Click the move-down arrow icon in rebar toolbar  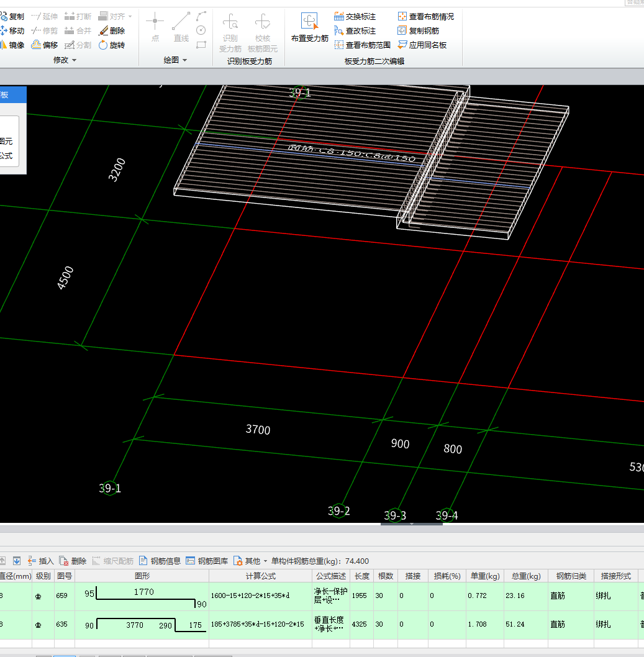(x=17, y=561)
